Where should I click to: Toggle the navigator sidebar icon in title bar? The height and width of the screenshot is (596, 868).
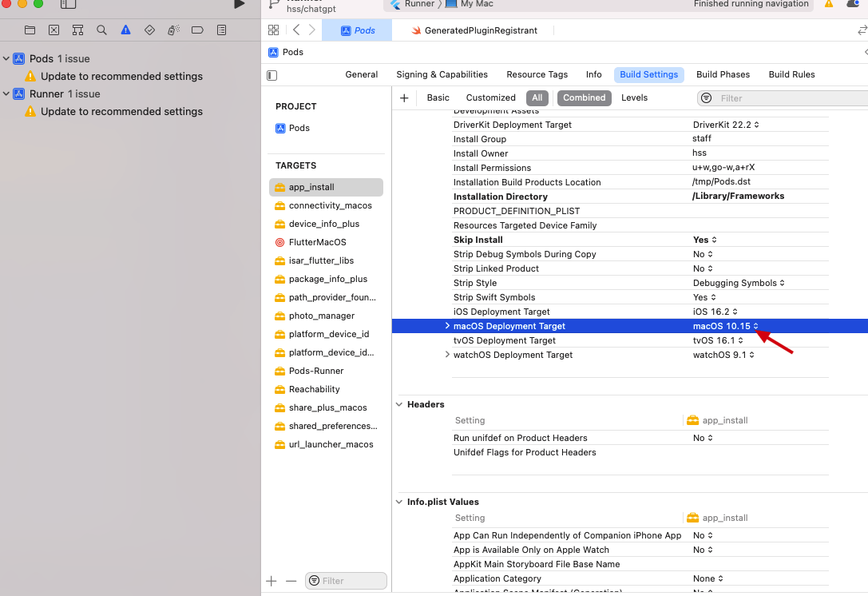click(x=68, y=4)
